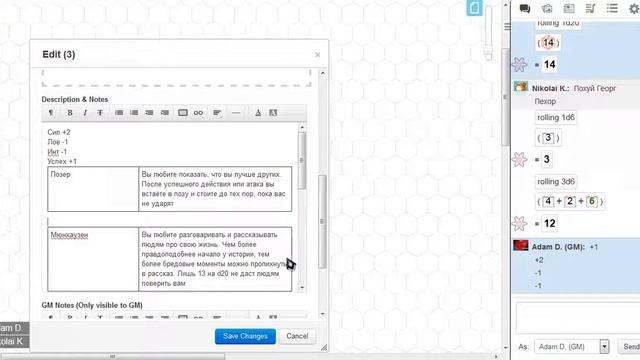Screen dimensions: 640x360
Task: Insert unordered list in Description editor
Action: [x=119, y=113]
